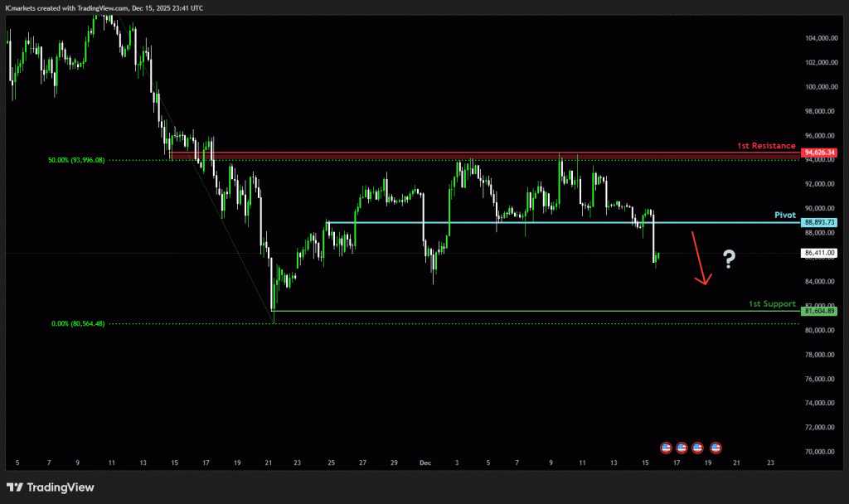Select the '1st Resistance' text label
Screen dimensions: 849x504
[x=766, y=146]
